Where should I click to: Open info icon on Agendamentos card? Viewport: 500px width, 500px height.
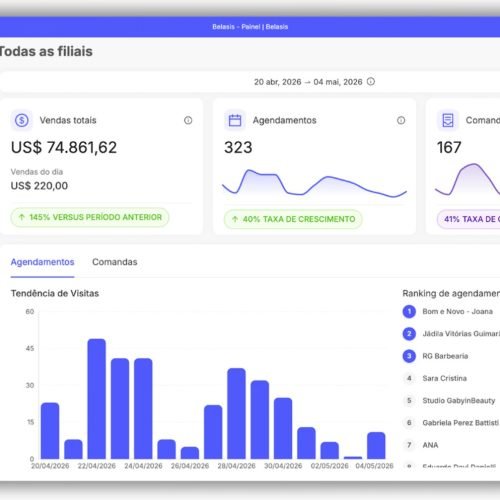click(x=401, y=120)
